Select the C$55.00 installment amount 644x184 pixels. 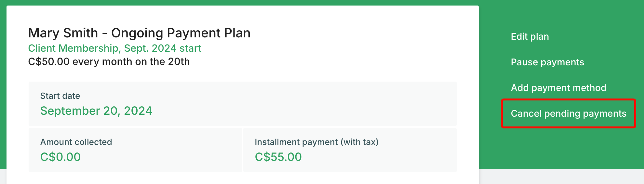pyautogui.click(x=278, y=157)
